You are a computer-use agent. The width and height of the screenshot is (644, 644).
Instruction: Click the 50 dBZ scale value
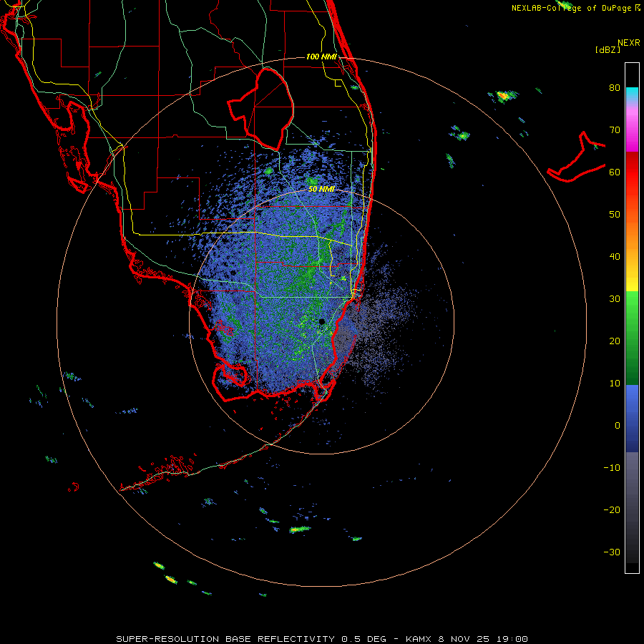615,215
